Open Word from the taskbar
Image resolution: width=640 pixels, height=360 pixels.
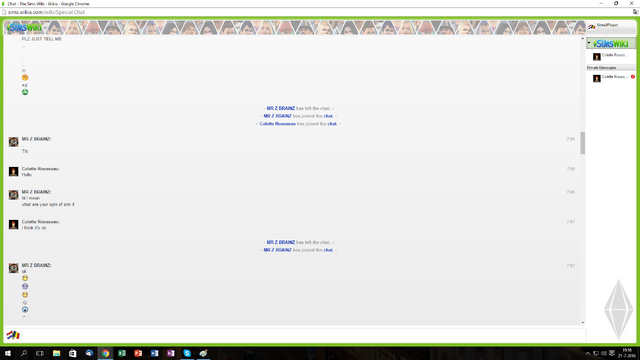[x=154, y=353]
